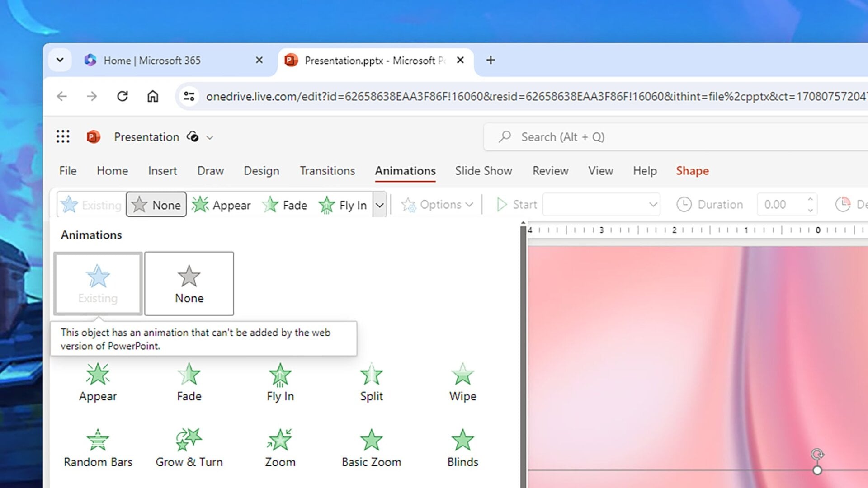Image resolution: width=868 pixels, height=488 pixels.
Task: Apply the Basic Zoom animation
Action: (371, 447)
